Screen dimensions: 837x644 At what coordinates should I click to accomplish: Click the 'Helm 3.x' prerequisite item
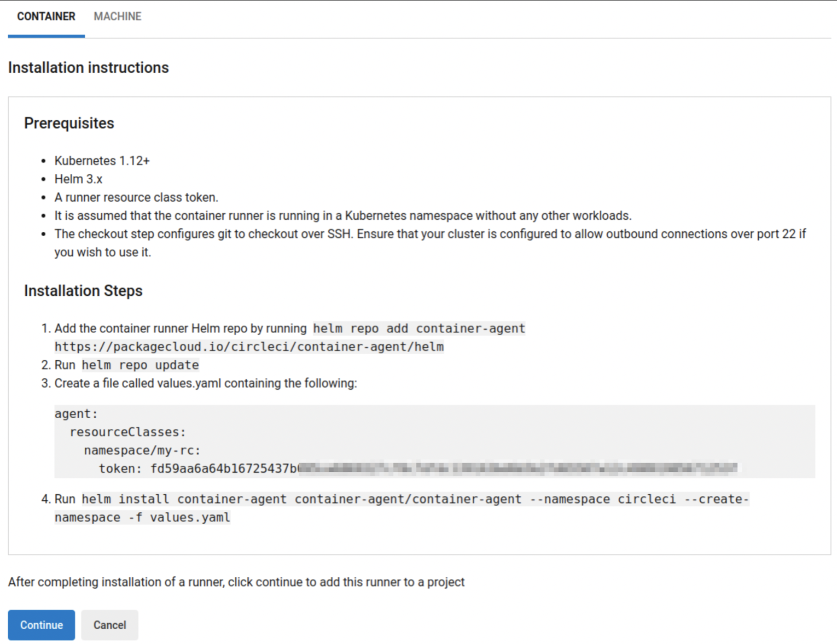(78, 179)
